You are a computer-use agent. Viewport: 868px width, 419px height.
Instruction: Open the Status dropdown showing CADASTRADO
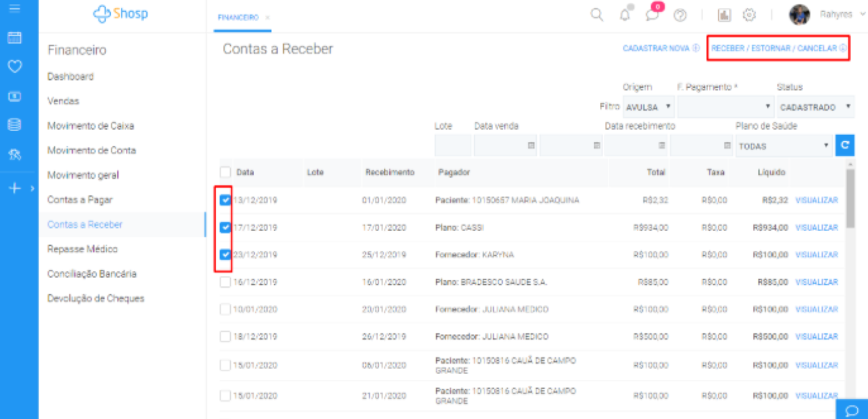815,107
